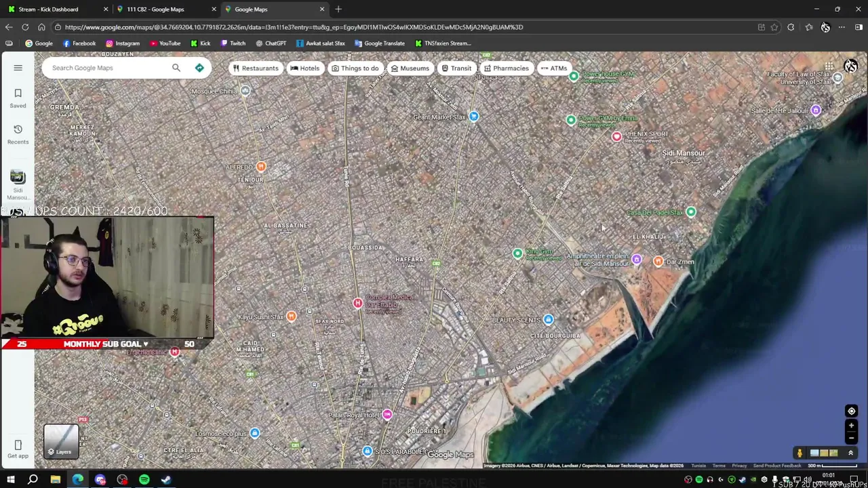This screenshot has height=488, width=868.
Task: Open Directions with the blue arrow icon
Action: click(x=199, y=68)
